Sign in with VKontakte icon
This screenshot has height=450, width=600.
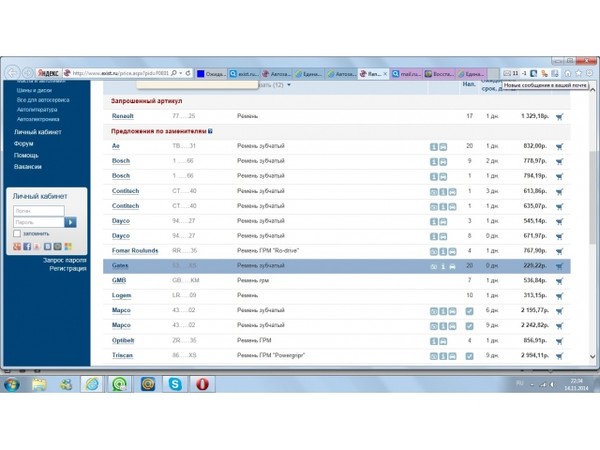pos(47,246)
